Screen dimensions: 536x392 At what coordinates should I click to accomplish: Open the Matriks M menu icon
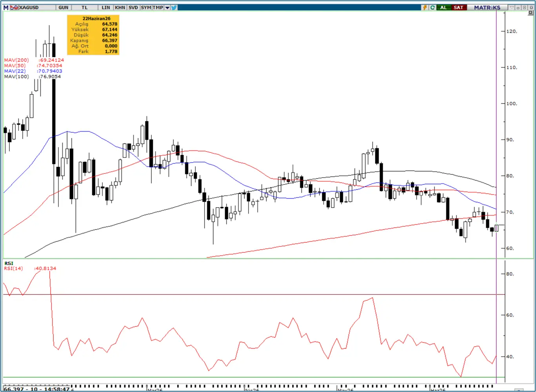[x=6, y=7]
